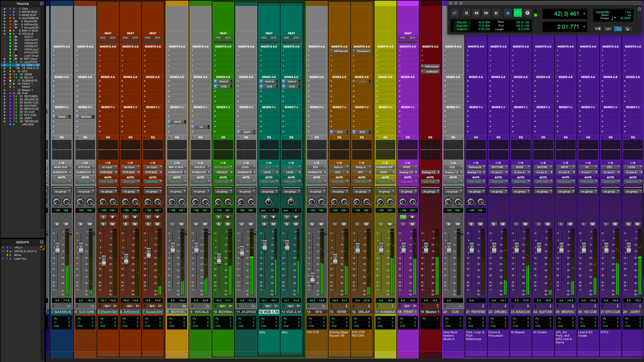Open the AIR Reverb insert on VERB track
The height and width of the screenshot is (362, 644).
341,51
